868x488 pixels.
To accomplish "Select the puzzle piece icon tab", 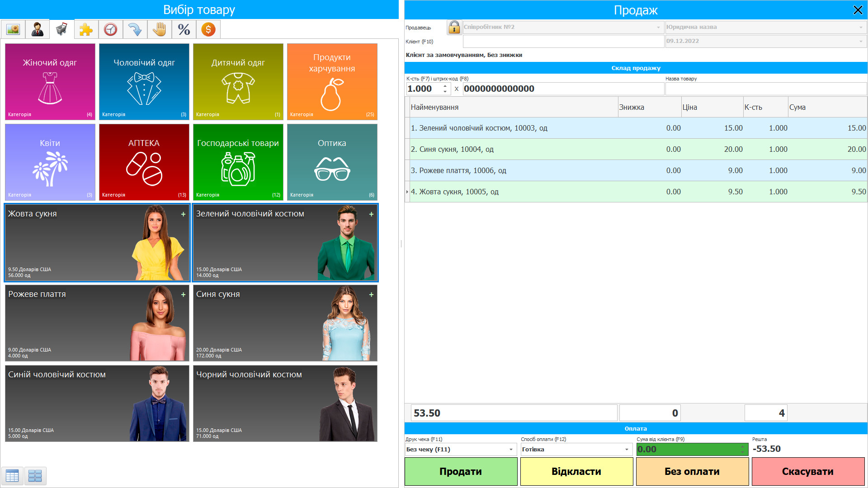I will [x=86, y=30].
